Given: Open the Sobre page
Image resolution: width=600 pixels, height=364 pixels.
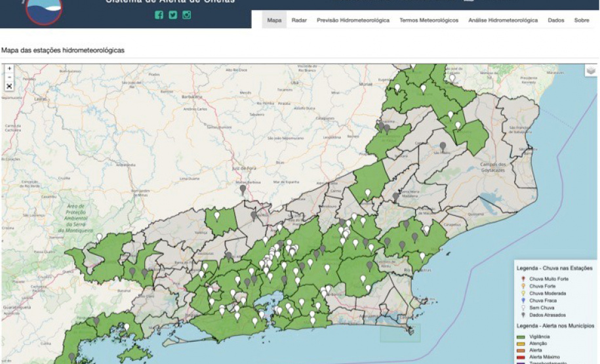Looking at the screenshot, I should pos(582,20).
